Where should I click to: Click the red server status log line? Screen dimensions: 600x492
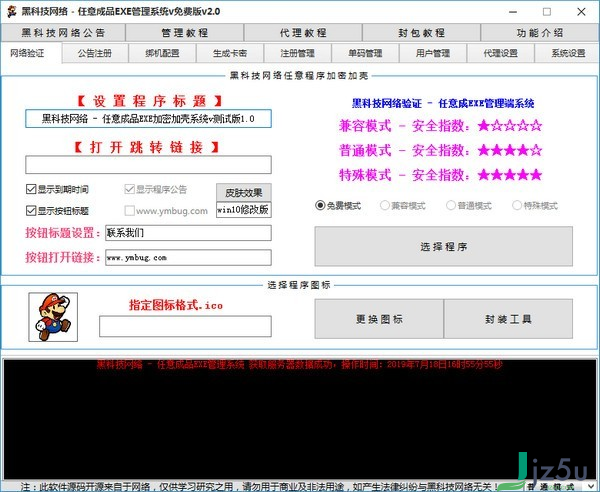click(x=299, y=364)
